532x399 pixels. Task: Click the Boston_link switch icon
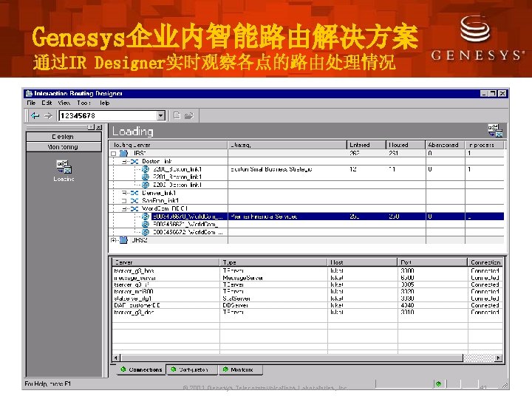[x=134, y=162]
